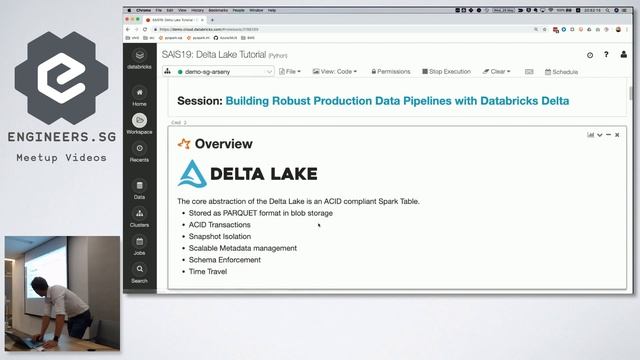640x360 pixels.
Task: Open the Window menu in the menu bar
Action: click(256, 10)
